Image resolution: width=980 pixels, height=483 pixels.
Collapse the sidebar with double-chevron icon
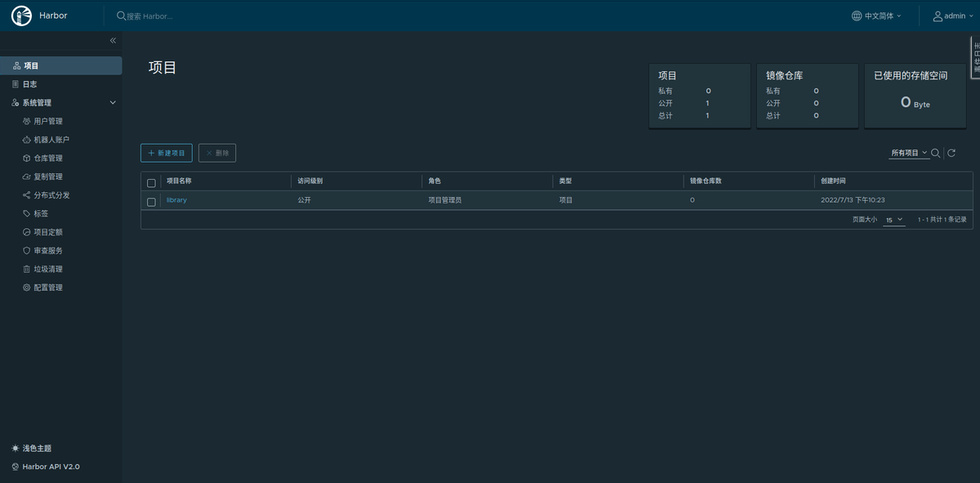coord(113,41)
